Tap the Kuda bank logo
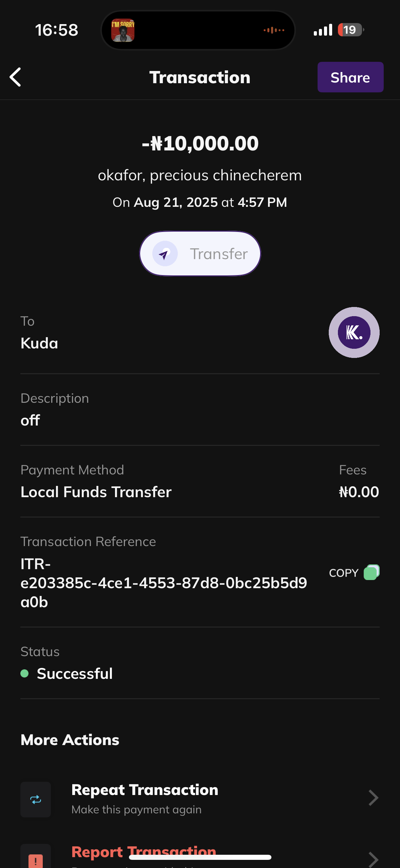Screen dimensions: 400x868 point(354,332)
